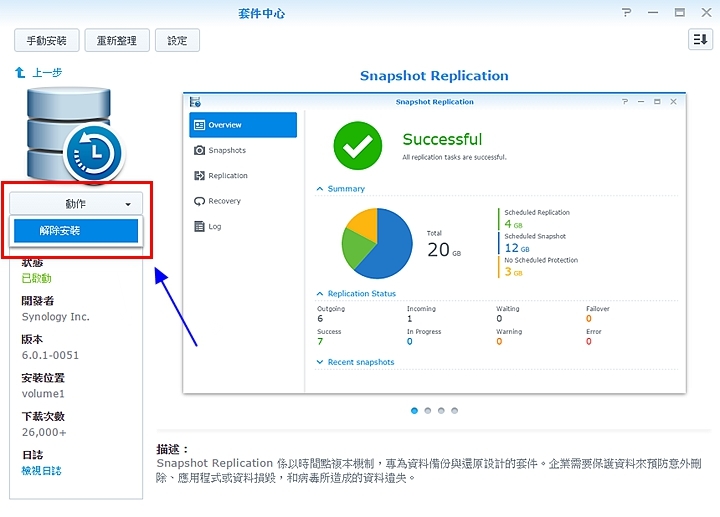Click the Replication arrow icon

(x=199, y=175)
